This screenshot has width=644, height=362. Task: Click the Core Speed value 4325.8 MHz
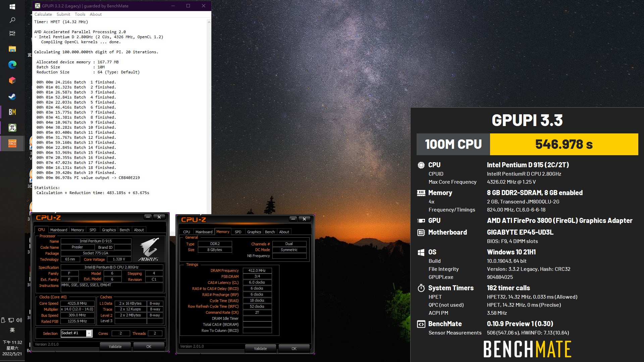point(77,303)
